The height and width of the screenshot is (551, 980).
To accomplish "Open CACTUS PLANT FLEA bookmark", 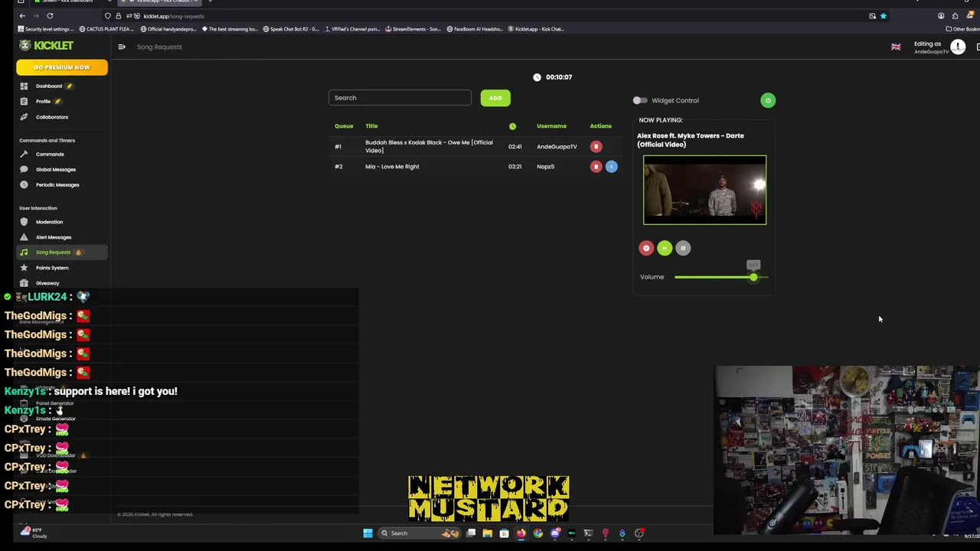I will pyautogui.click(x=106, y=29).
